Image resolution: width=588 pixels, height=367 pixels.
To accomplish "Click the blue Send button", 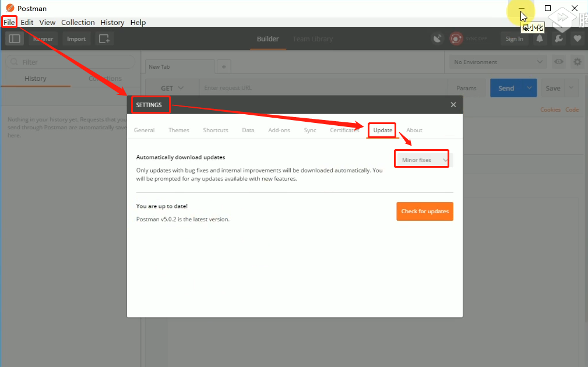I will click(506, 88).
